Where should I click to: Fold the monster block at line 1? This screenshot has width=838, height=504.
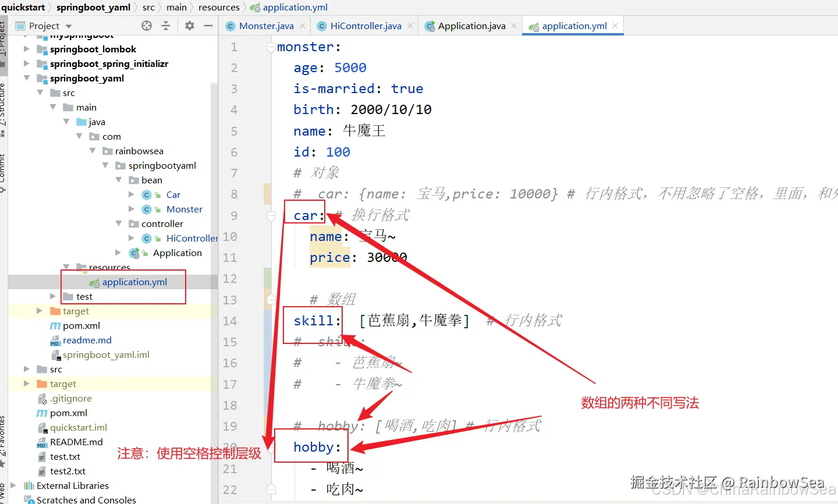(x=271, y=47)
